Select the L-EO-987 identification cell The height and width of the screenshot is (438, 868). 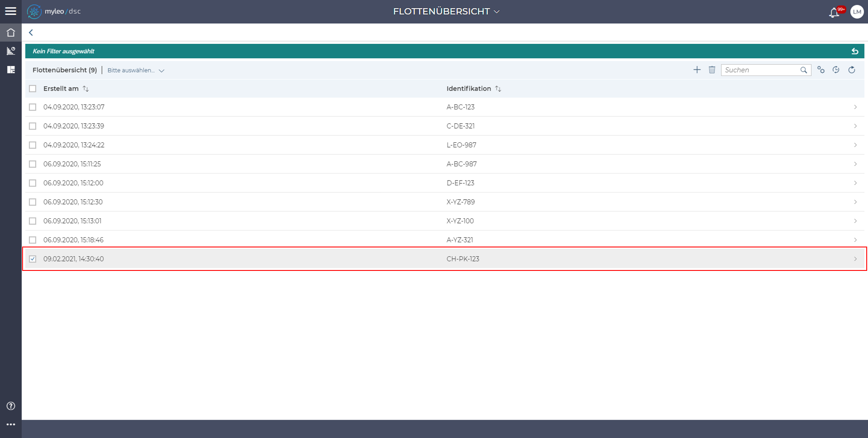pyautogui.click(x=461, y=145)
